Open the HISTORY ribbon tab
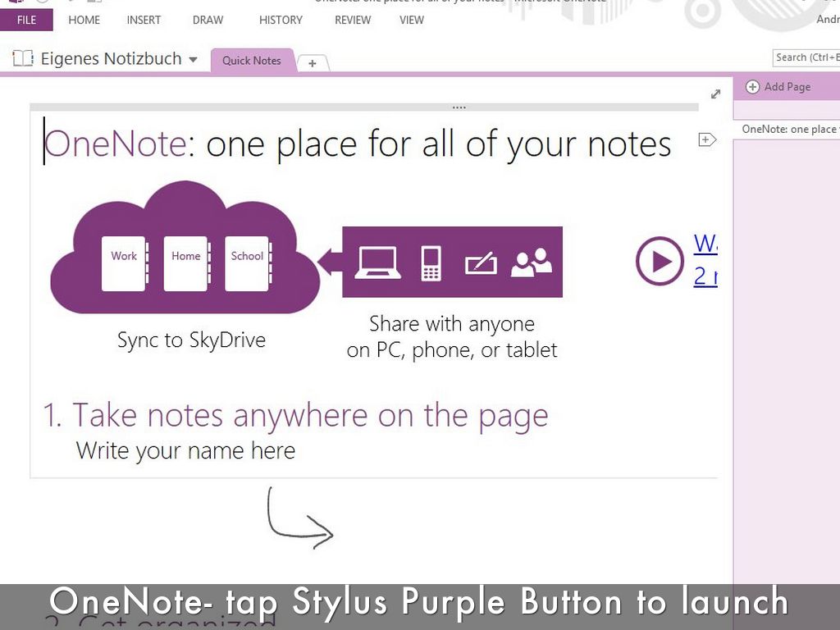Image resolution: width=840 pixels, height=630 pixels. [x=281, y=20]
